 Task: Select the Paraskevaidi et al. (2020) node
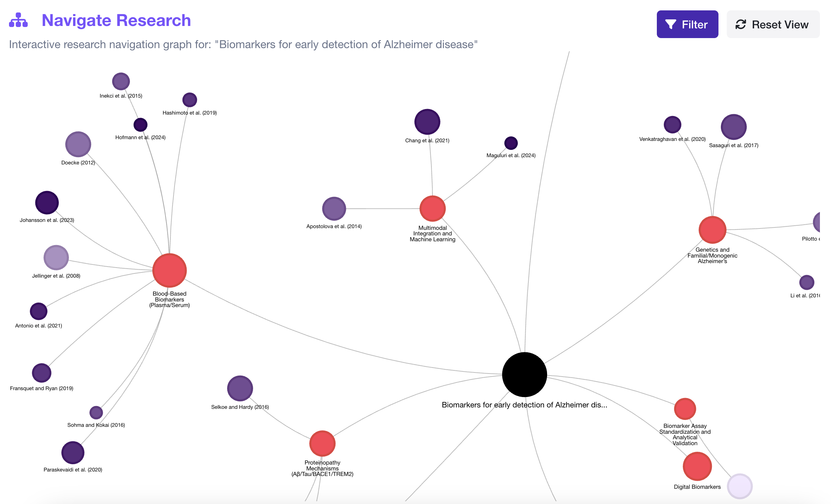[x=73, y=452]
